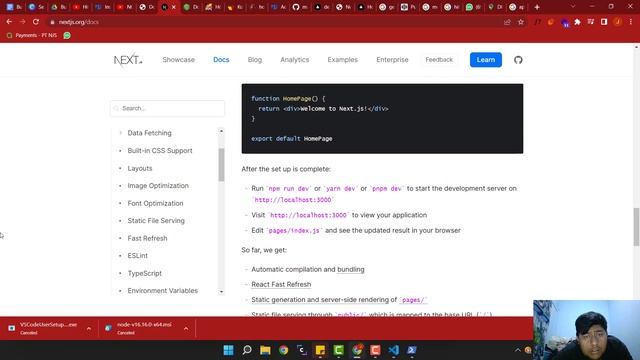The width and height of the screenshot is (640, 360).
Task: Open the Extensions puzzle piece menu
Action: tap(577, 22)
